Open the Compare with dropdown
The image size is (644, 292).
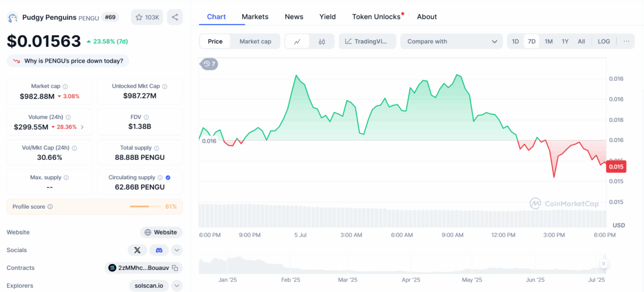(451, 41)
